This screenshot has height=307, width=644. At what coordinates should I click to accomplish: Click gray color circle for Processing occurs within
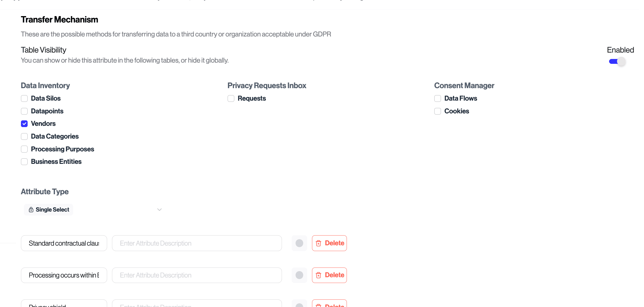tap(299, 275)
